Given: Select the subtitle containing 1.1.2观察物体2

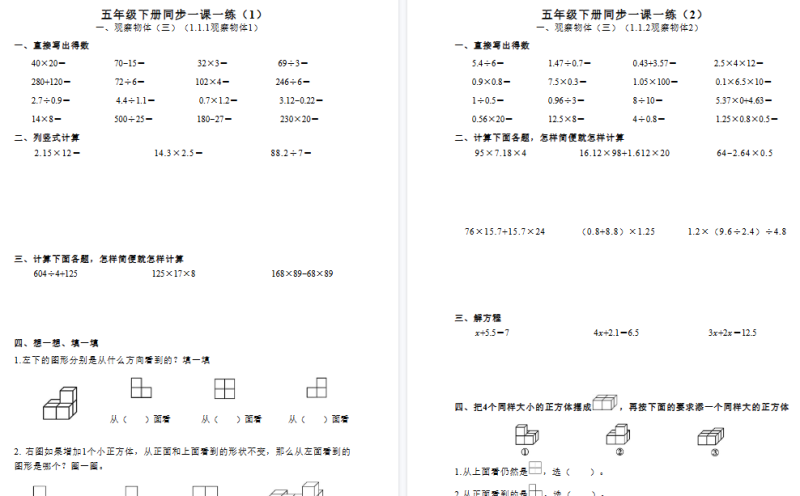Looking at the screenshot, I should point(618,28).
